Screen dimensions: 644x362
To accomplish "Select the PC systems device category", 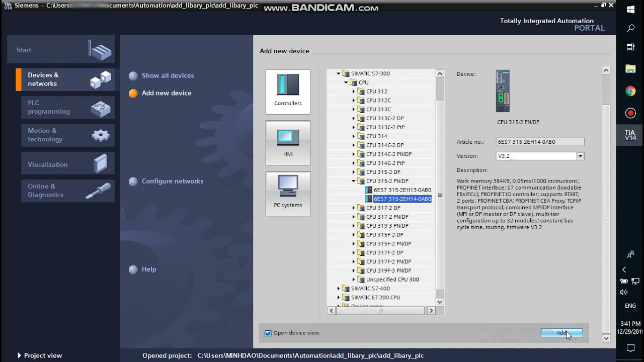I will (288, 194).
